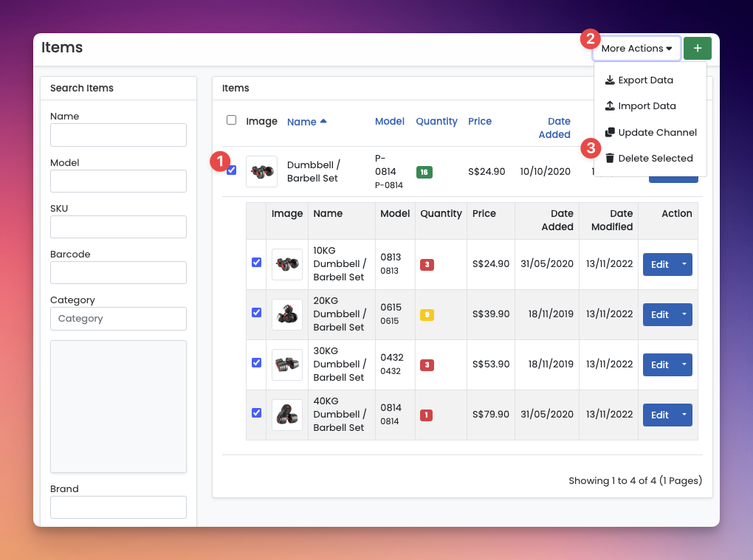Open the 10KG Dumbbell product thumbnail

(x=286, y=264)
